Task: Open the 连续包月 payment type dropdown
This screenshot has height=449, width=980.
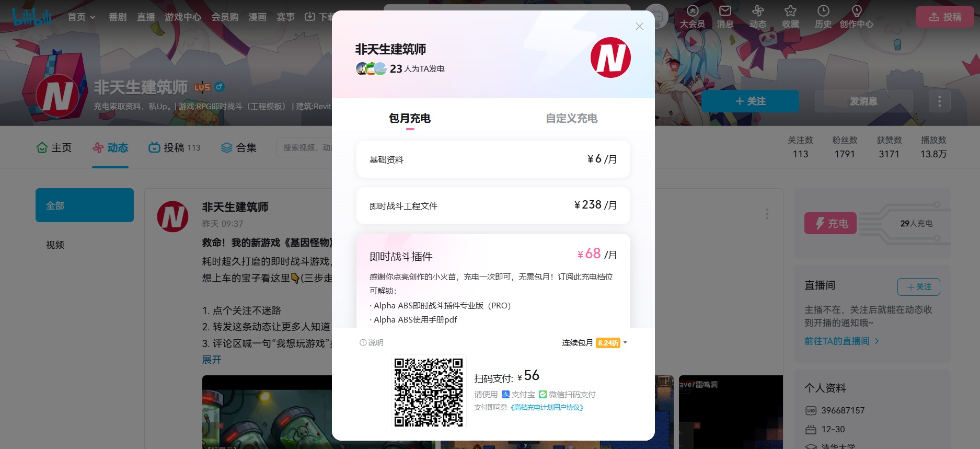Action: pos(594,343)
